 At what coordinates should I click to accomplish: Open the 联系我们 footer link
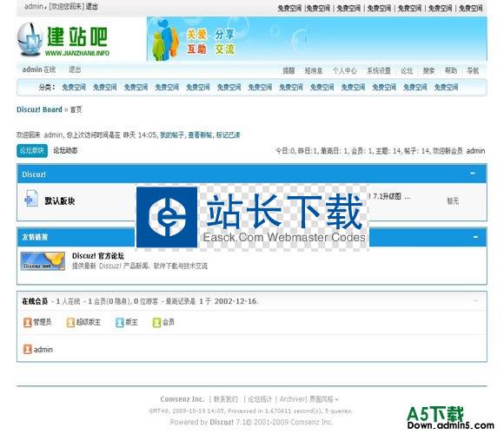point(226,399)
